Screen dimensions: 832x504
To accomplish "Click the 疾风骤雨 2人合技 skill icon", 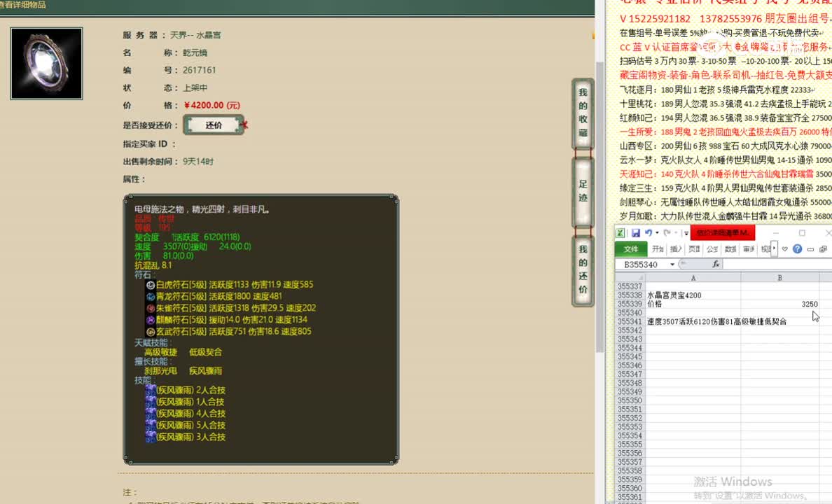I will 151,390.
